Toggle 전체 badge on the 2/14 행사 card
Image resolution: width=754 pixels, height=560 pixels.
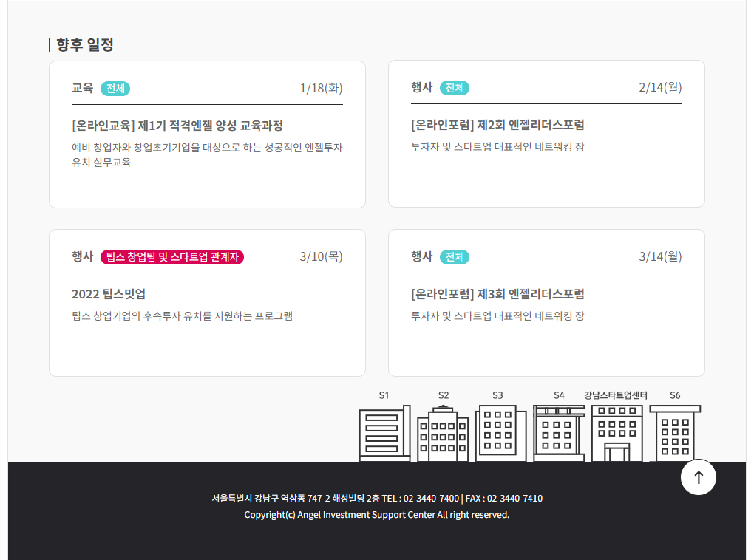[x=454, y=87]
